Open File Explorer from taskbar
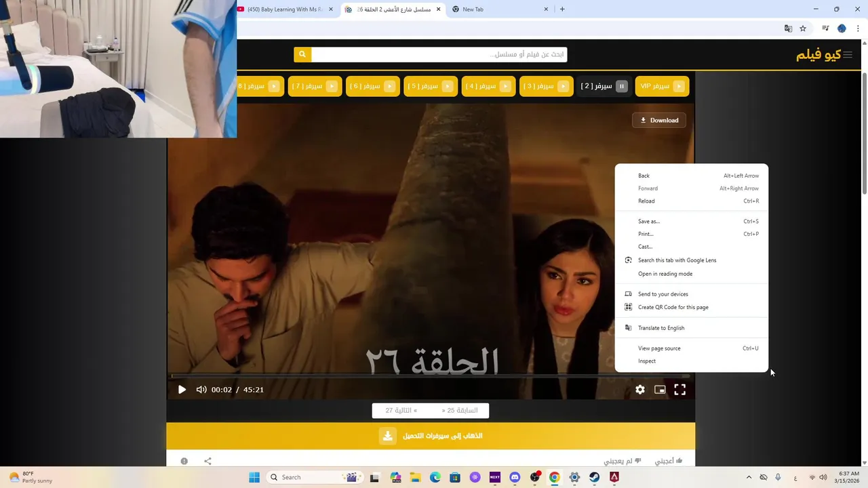The image size is (868, 488). 415,477
